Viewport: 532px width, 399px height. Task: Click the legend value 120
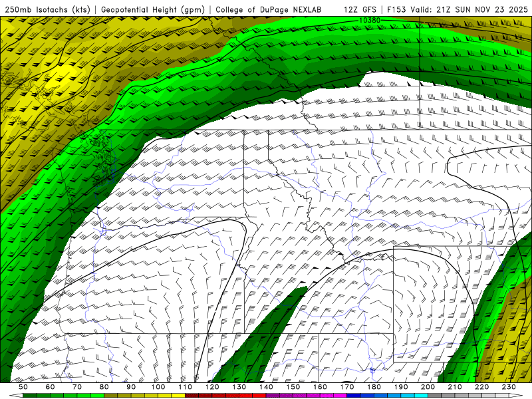tap(212, 387)
